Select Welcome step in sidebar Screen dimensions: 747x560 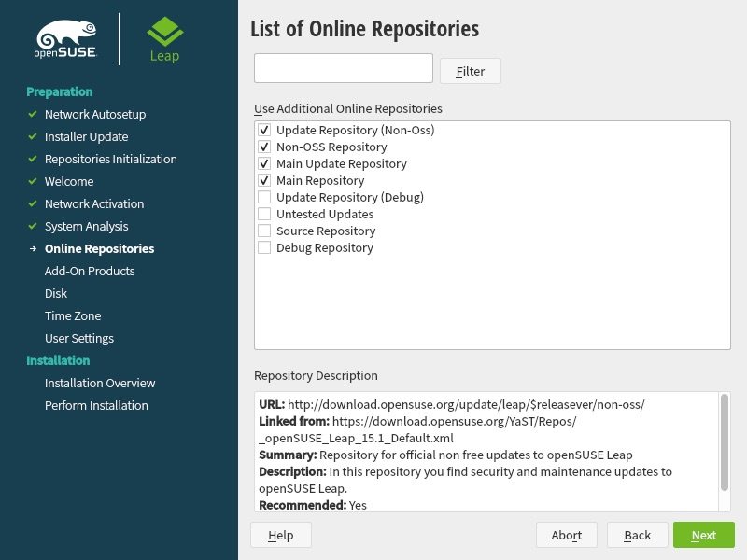tap(69, 181)
